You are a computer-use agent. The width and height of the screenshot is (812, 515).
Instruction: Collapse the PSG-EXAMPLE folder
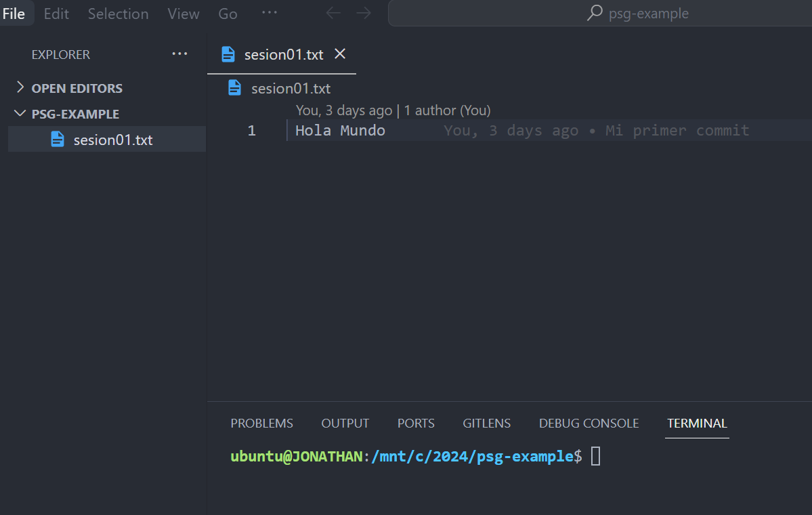pos(20,113)
